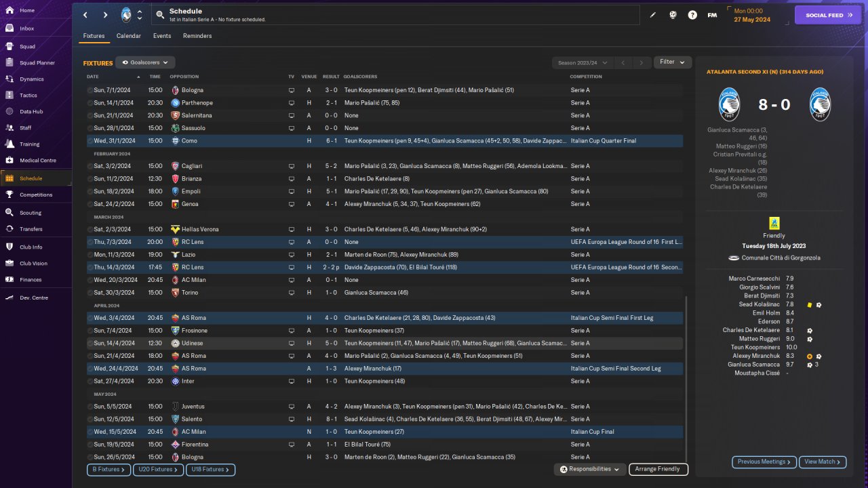Screen dimensions: 868x488
Task: Expand the Goalscorers view dropdown
Action: [x=145, y=62]
